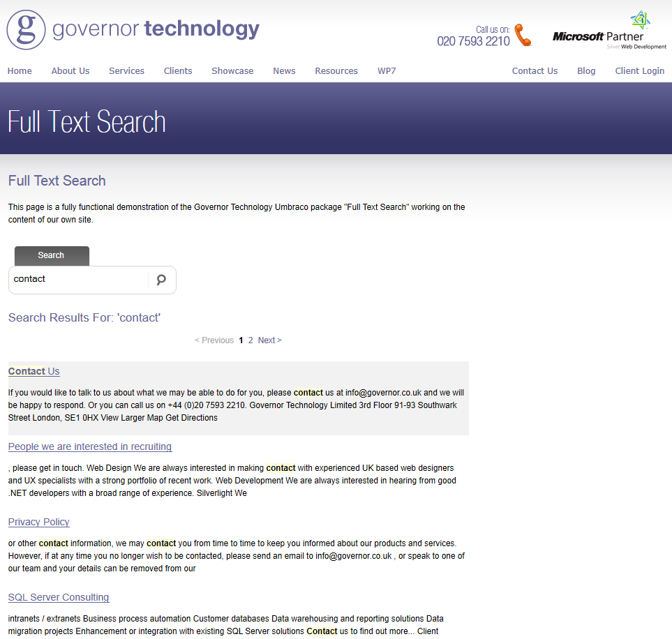Click the magnifying glass search icon
Screen dimensions: 672x639
(161, 280)
